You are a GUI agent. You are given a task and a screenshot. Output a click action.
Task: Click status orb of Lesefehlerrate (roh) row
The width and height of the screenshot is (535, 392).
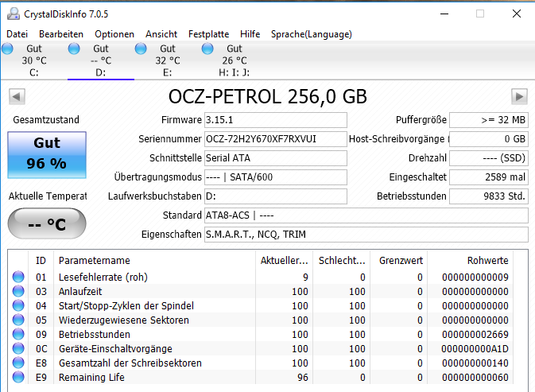18,277
